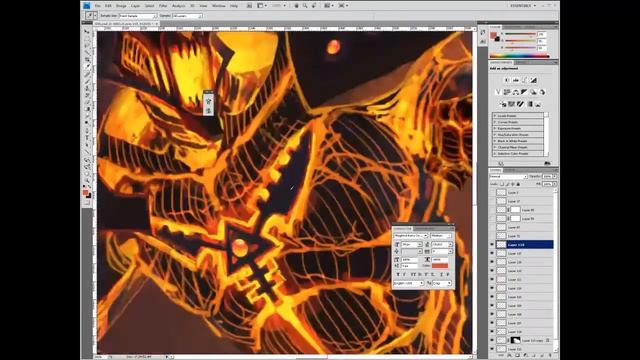Image resolution: width=640 pixels, height=360 pixels.
Task: Click the Hand tool in application bar
Action: tap(296, 6)
